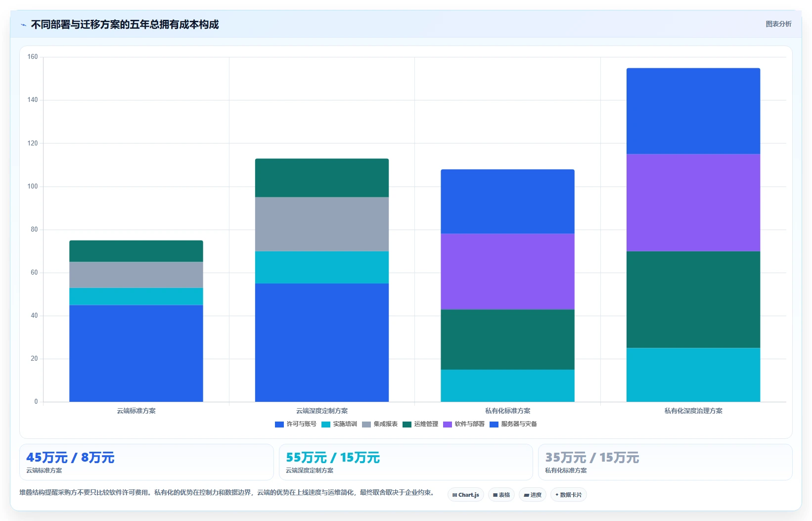The width and height of the screenshot is (812, 521).
Task: Click teal 运维管理 segment of 私有化标准方案 bar
Action: [x=507, y=339]
